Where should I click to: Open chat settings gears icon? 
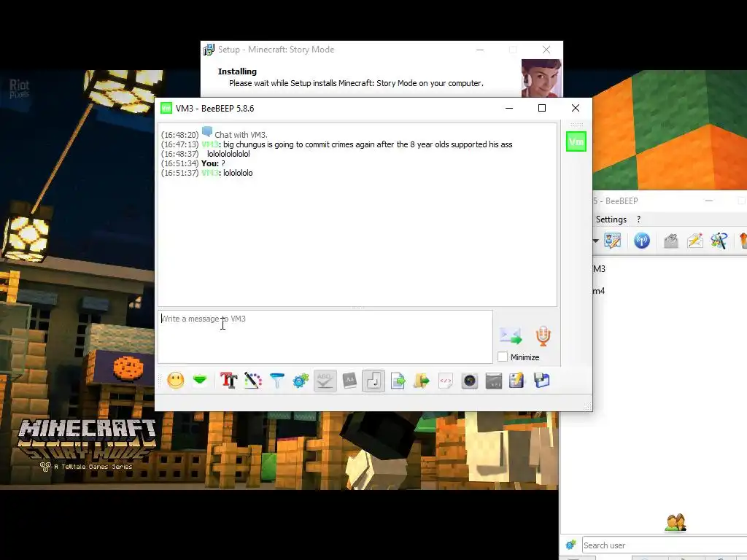point(301,381)
